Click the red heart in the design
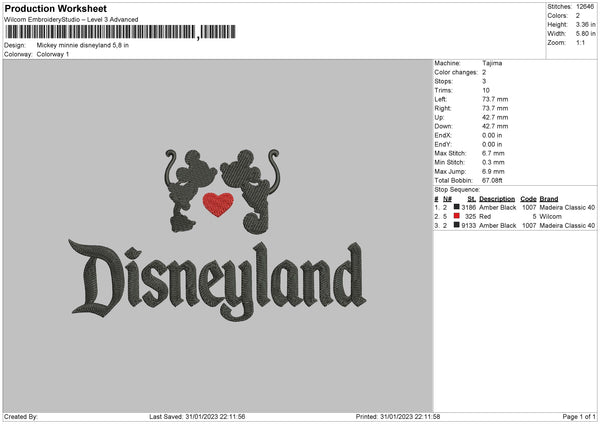This screenshot has height=424, width=600. [218, 204]
